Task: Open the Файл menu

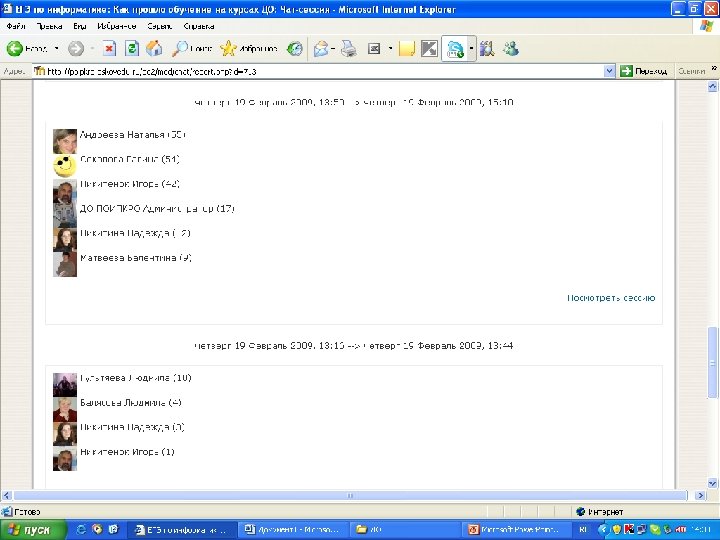Action: pyautogui.click(x=16, y=26)
